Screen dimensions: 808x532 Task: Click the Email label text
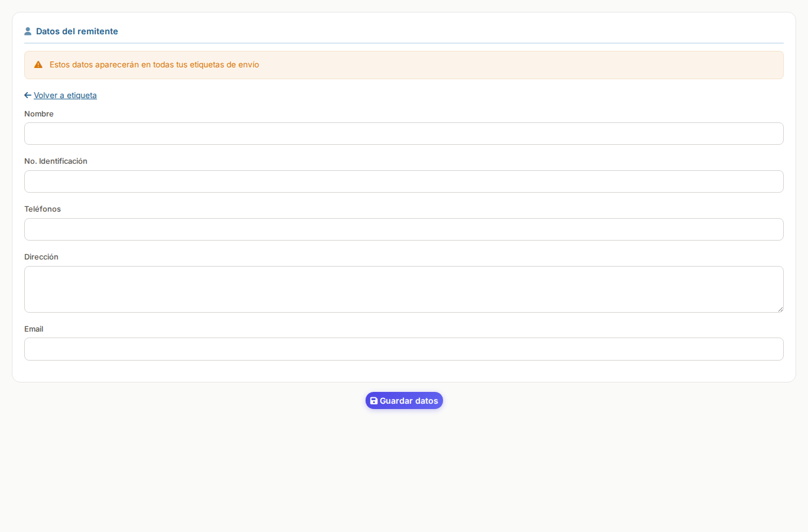(34, 329)
